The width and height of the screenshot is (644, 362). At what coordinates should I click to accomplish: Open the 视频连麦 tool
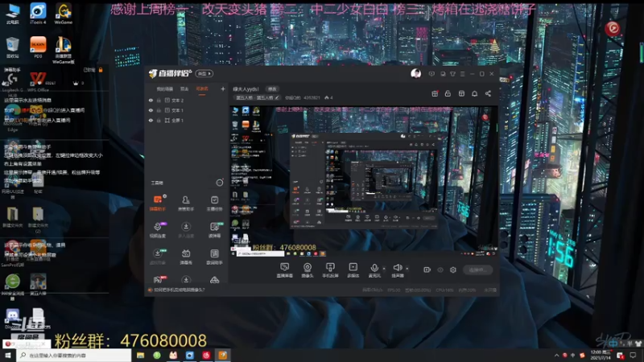coord(158,230)
